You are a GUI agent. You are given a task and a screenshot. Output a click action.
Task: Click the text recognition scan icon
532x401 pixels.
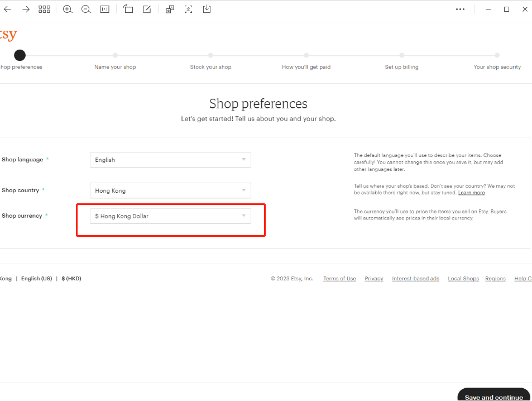(x=188, y=9)
